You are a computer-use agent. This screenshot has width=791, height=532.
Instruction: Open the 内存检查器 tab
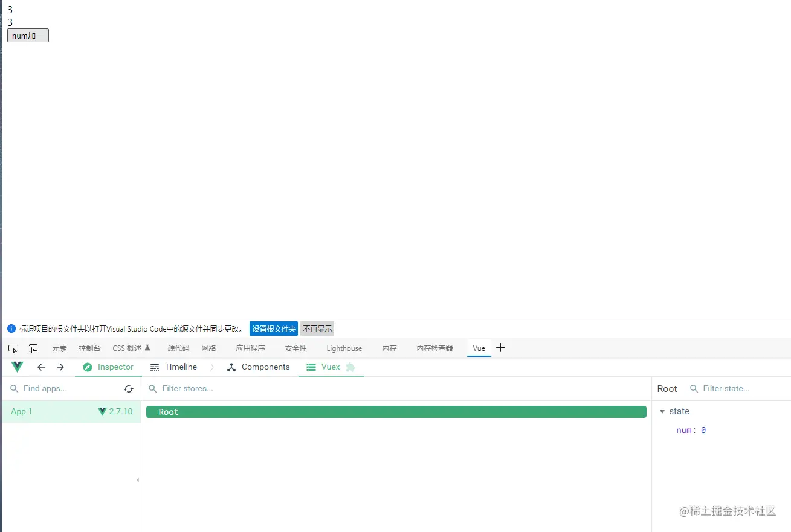pos(434,348)
